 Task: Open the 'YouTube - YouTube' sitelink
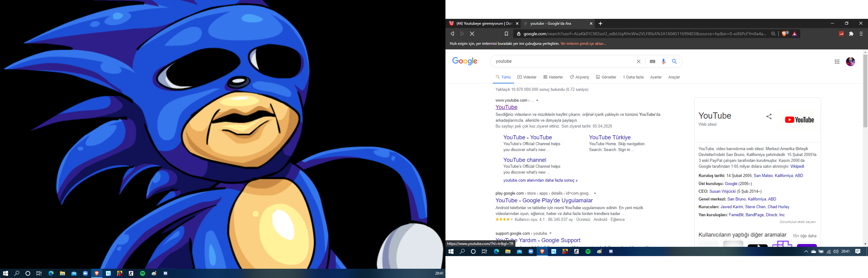coord(527,137)
